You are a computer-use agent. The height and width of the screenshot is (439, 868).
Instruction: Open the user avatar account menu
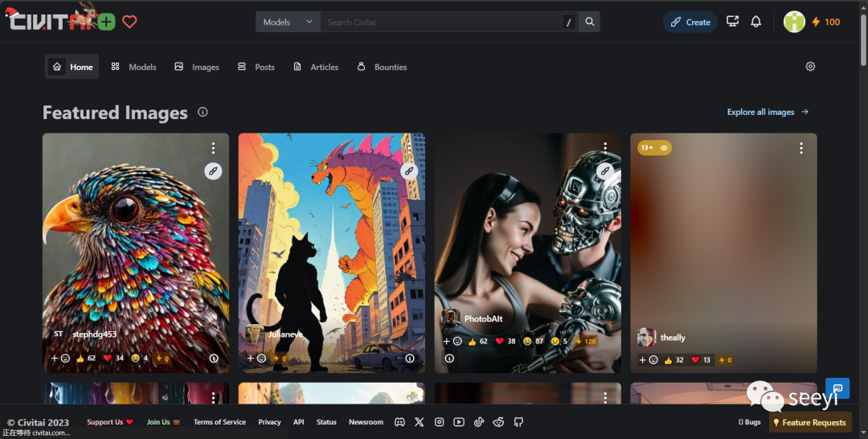794,22
